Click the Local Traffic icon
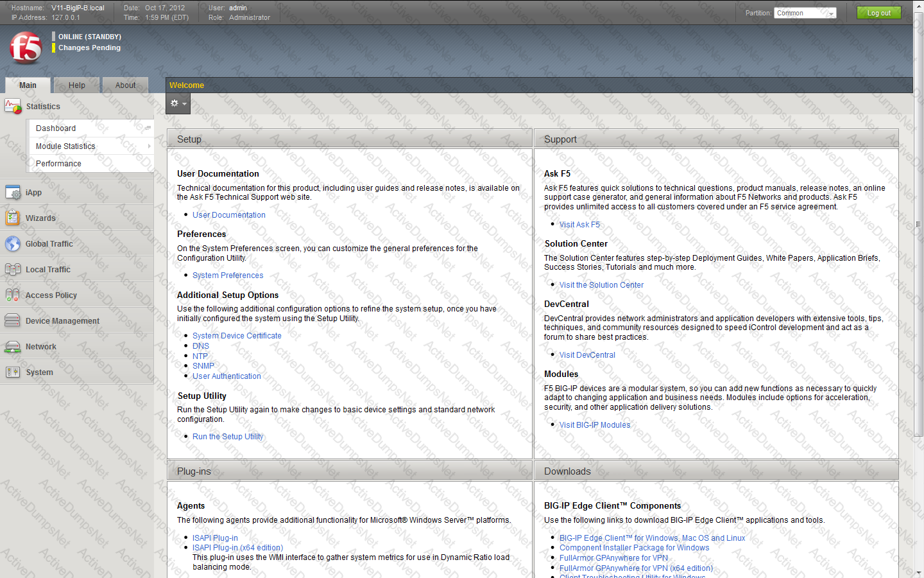The width and height of the screenshot is (924, 578). [13, 270]
